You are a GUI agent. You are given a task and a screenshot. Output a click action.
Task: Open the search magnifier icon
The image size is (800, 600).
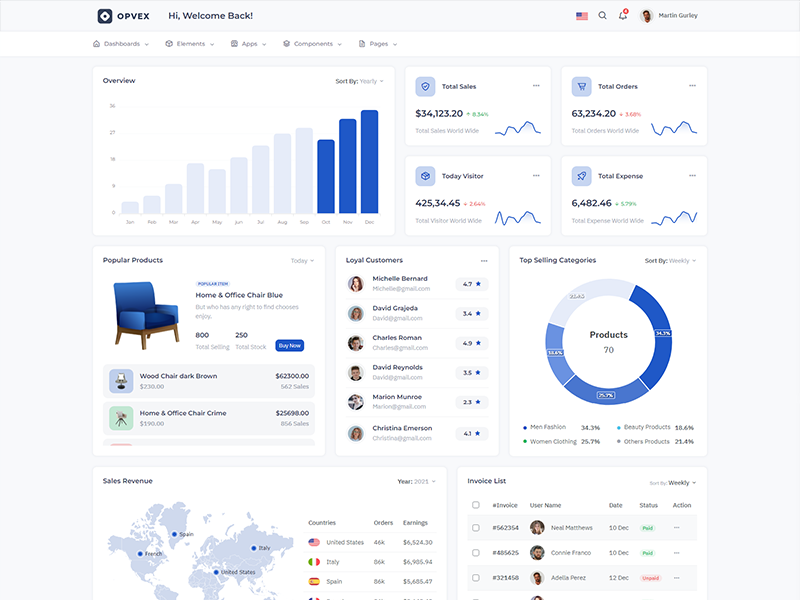point(603,15)
